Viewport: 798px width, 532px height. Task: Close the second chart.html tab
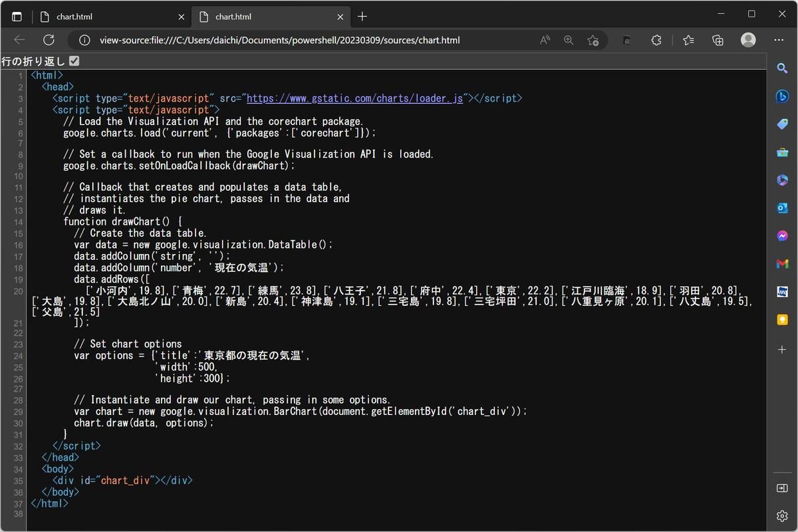(x=340, y=17)
